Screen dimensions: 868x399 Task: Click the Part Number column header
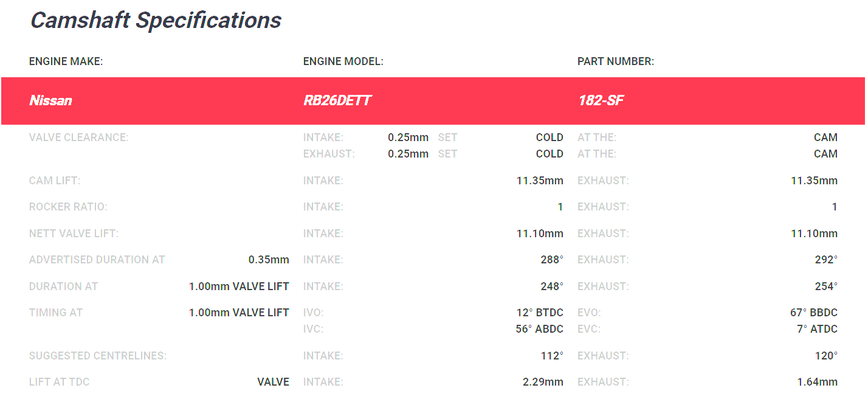coord(615,61)
